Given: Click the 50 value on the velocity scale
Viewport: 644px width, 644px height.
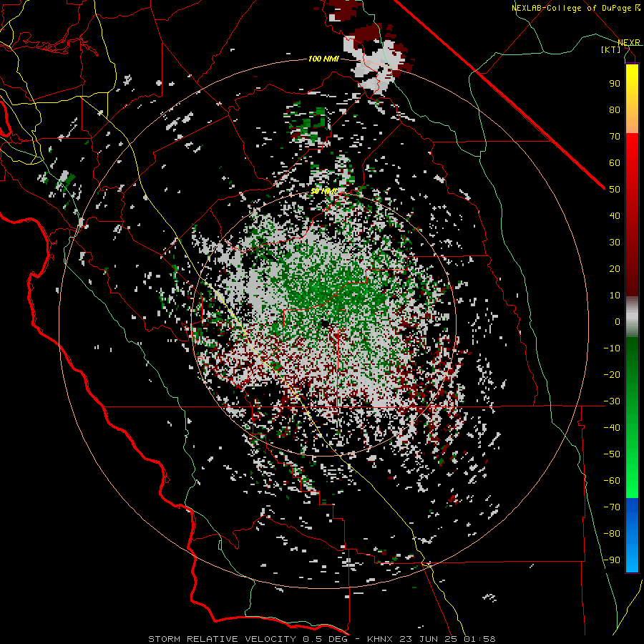Looking at the screenshot, I should pyautogui.click(x=615, y=190).
